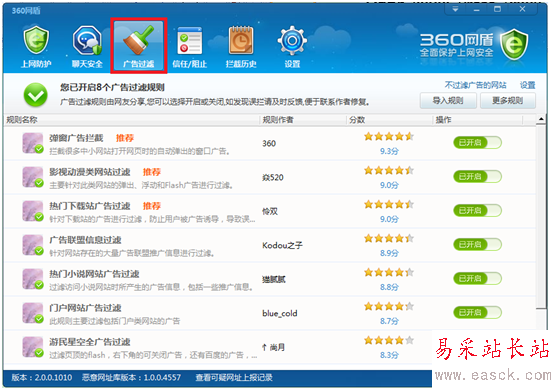Image resolution: width=552 pixels, height=390 pixels.
Task: Toggle off 广告联盟信息过滤 rule switch
Action: 477,244
